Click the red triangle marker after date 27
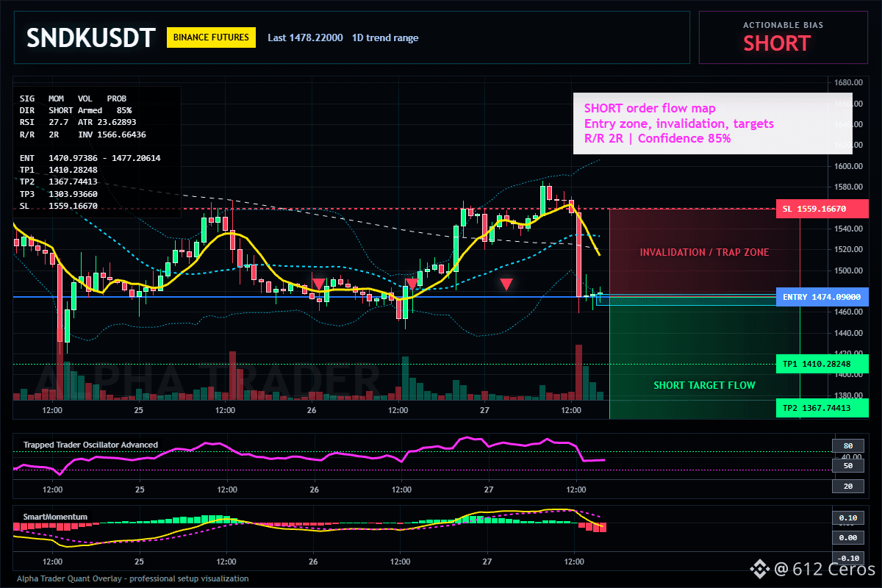 click(x=506, y=284)
